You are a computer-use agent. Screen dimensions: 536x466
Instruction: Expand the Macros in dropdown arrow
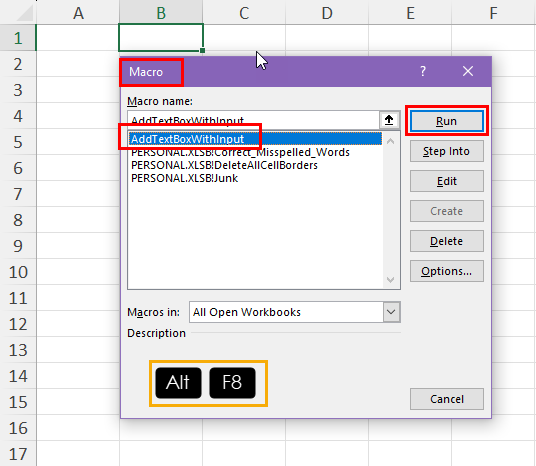coord(391,312)
